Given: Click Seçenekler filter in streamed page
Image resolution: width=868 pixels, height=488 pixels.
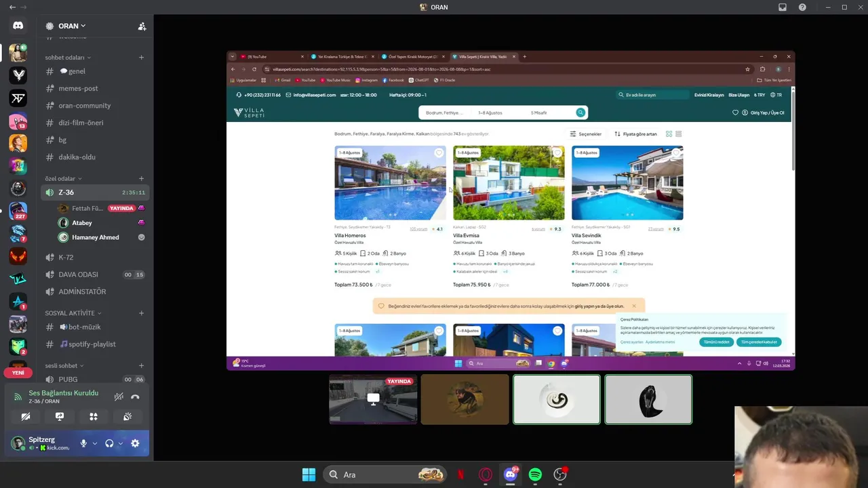Looking at the screenshot, I should click(x=585, y=134).
